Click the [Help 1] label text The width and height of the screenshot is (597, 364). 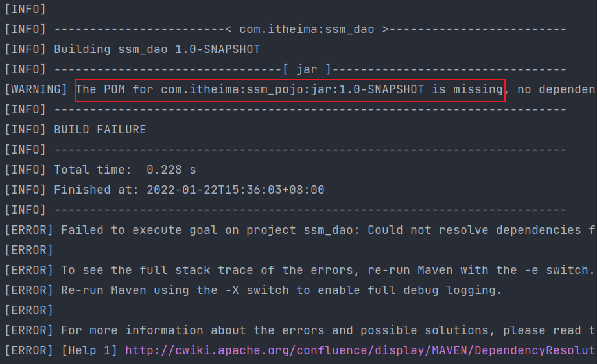click(x=89, y=350)
